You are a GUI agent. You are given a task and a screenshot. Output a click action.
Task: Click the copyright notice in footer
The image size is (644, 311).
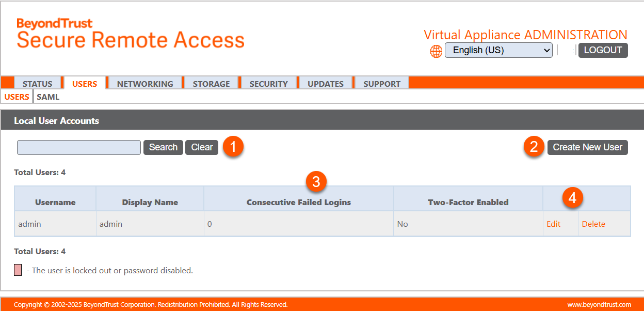151,305
